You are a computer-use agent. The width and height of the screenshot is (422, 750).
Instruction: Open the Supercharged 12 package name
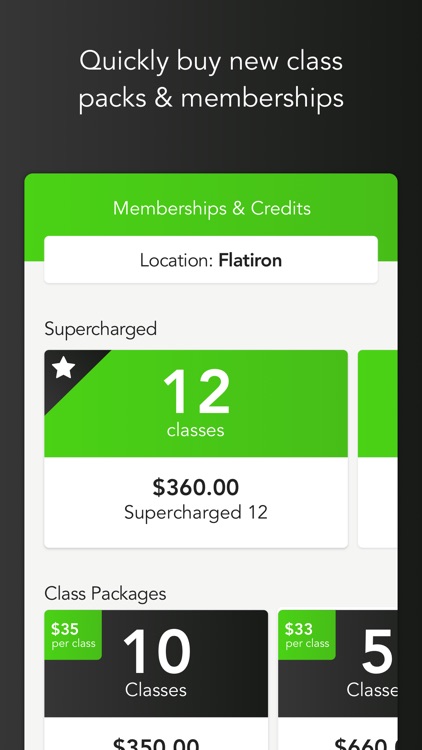(196, 512)
